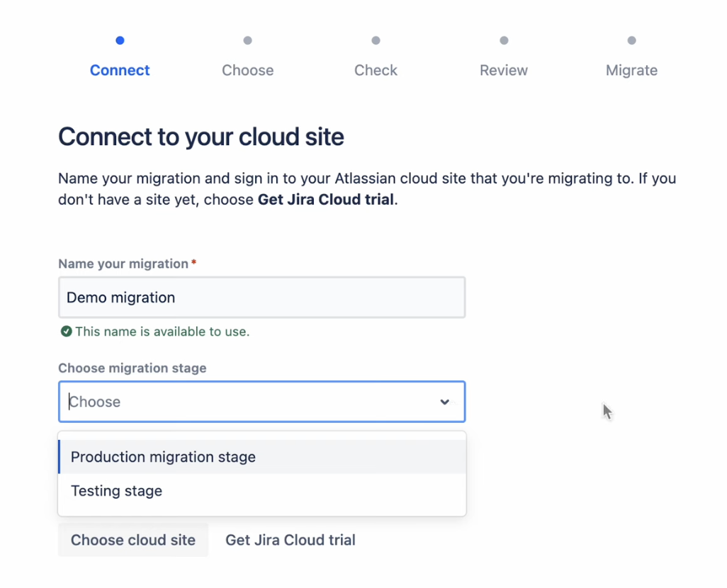Pick the Testing stage option
The image size is (727, 588).
(117, 491)
